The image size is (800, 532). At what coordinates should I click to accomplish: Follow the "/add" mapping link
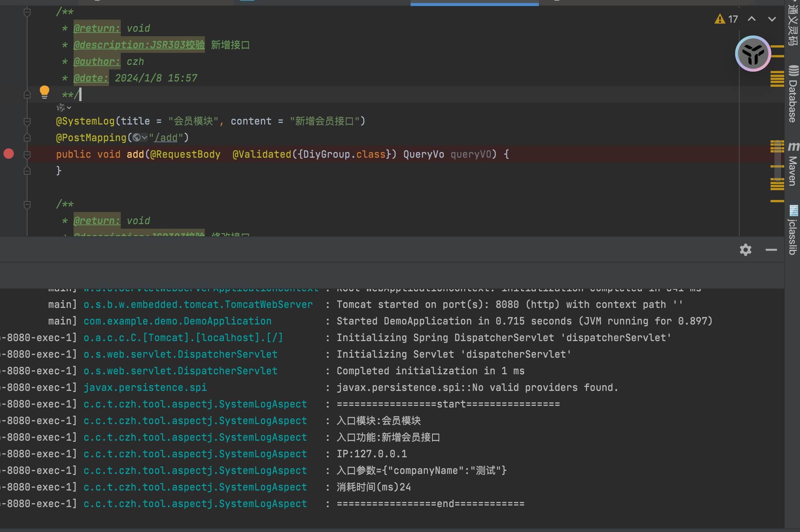point(166,138)
